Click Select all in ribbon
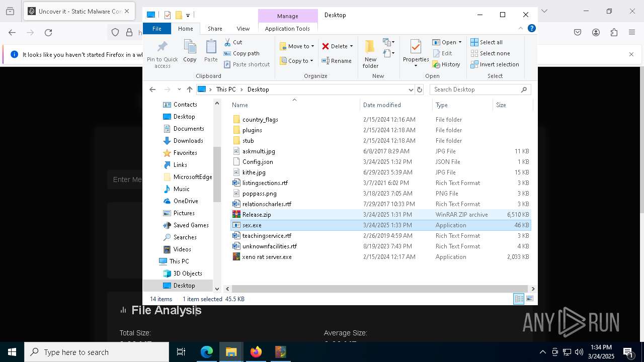This screenshot has height=362, width=644. coord(487,42)
